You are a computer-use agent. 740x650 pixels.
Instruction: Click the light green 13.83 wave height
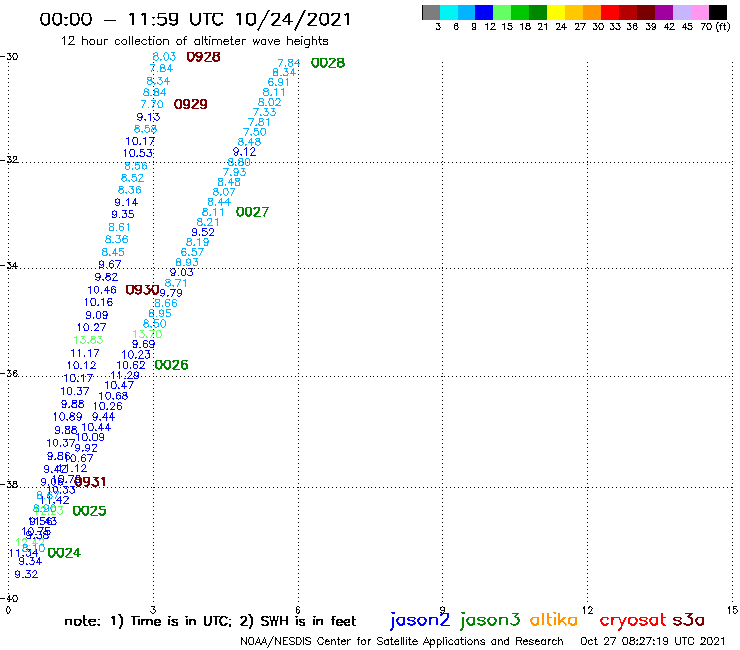88,340
